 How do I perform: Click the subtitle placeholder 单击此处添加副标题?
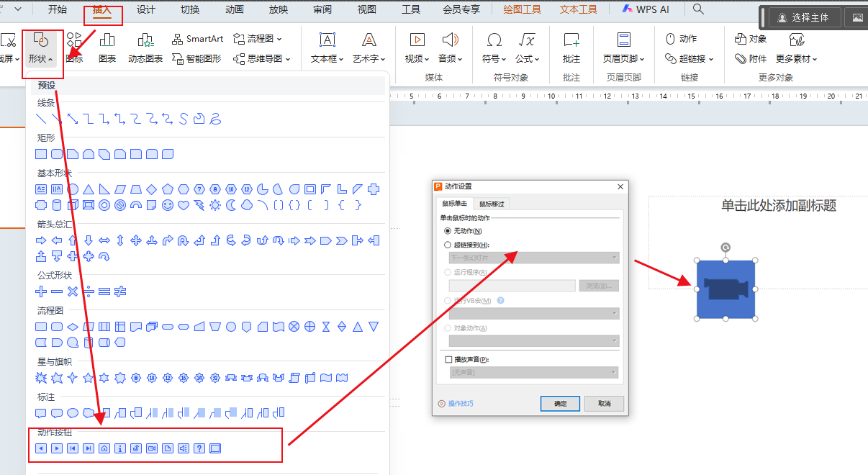point(779,206)
